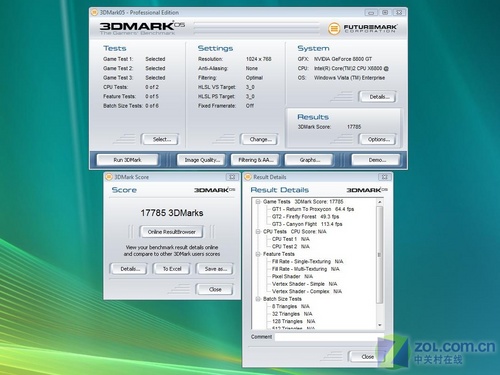Click the 3DMark Score 17785 value in Results
This screenshot has width=500, height=375.
coord(354,127)
